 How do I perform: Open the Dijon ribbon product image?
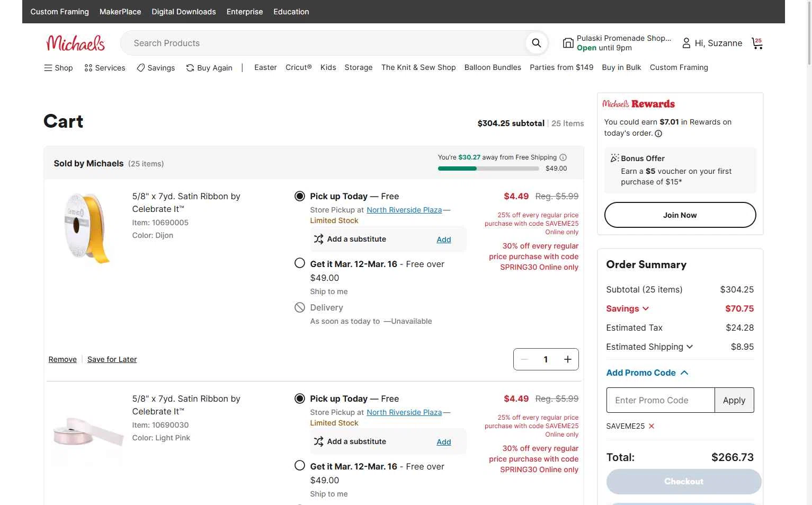(87, 228)
